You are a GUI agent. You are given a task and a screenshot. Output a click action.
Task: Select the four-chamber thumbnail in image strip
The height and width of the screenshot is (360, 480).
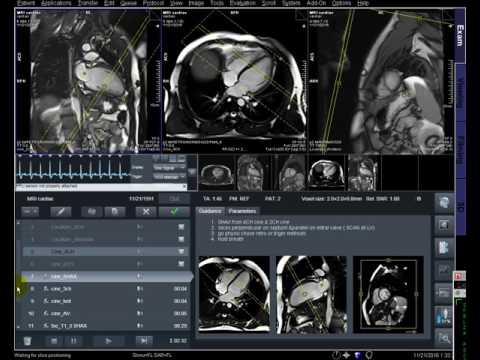tap(326, 172)
